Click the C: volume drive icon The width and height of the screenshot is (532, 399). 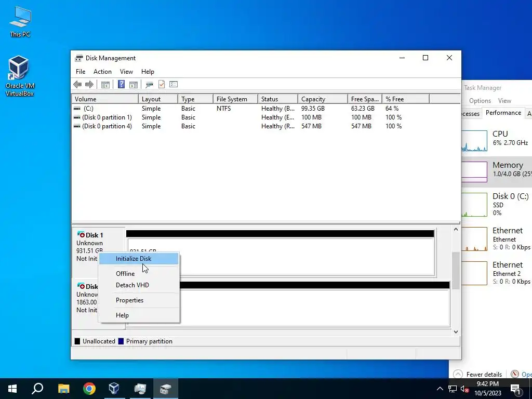point(77,109)
